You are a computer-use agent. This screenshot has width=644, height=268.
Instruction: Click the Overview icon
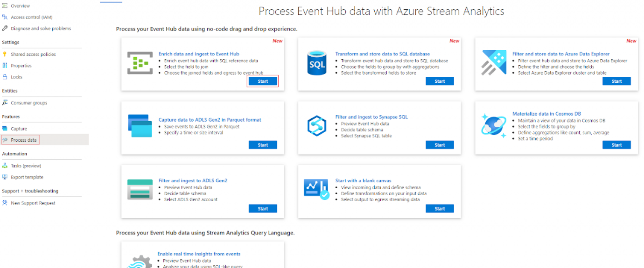click(x=5, y=6)
